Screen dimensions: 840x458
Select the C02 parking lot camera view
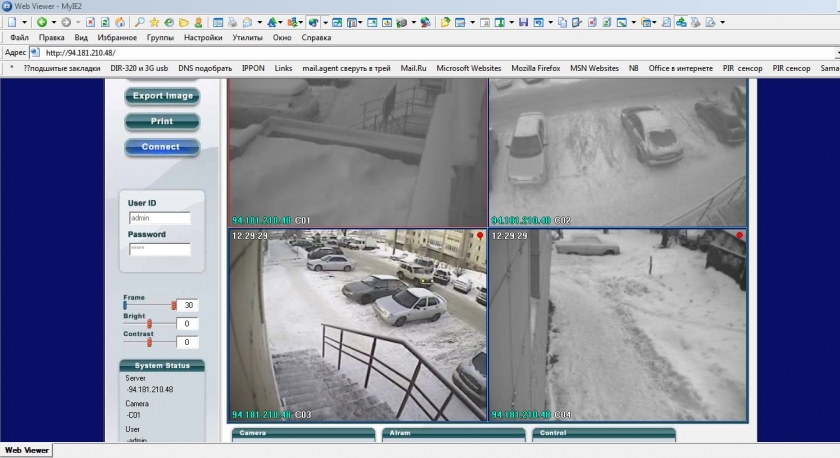pos(618,153)
